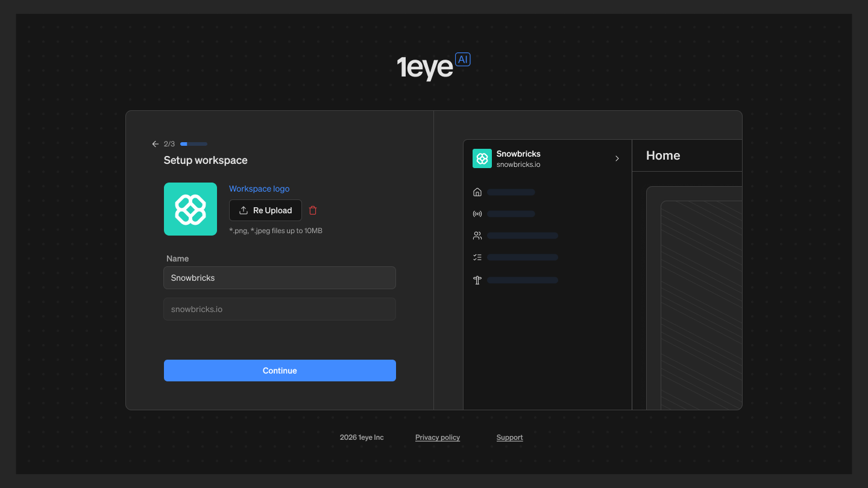Select the signpost icon in the preview sidebar
This screenshot has width=868, height=488.
(x=477, y=280)
